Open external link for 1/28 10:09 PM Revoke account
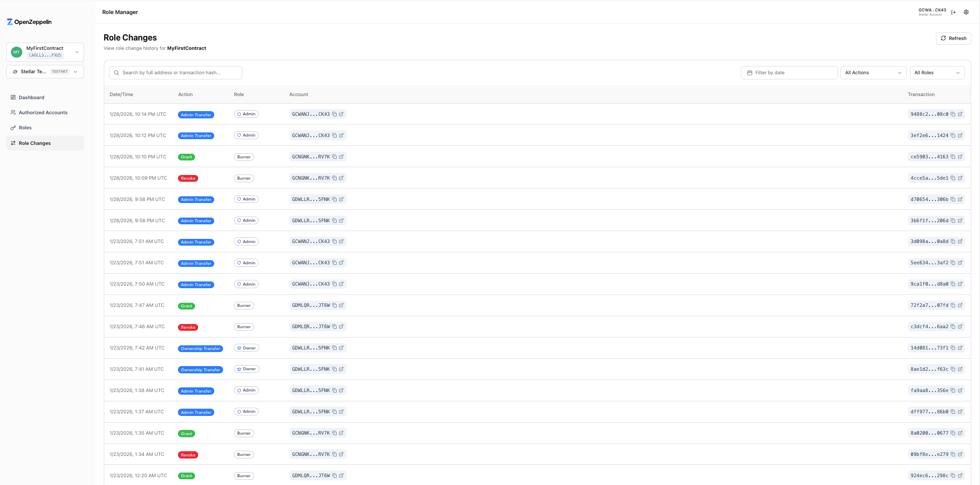The height and width of the screenshot is (485, 980). pyautogui.click(x=341, y=178)
